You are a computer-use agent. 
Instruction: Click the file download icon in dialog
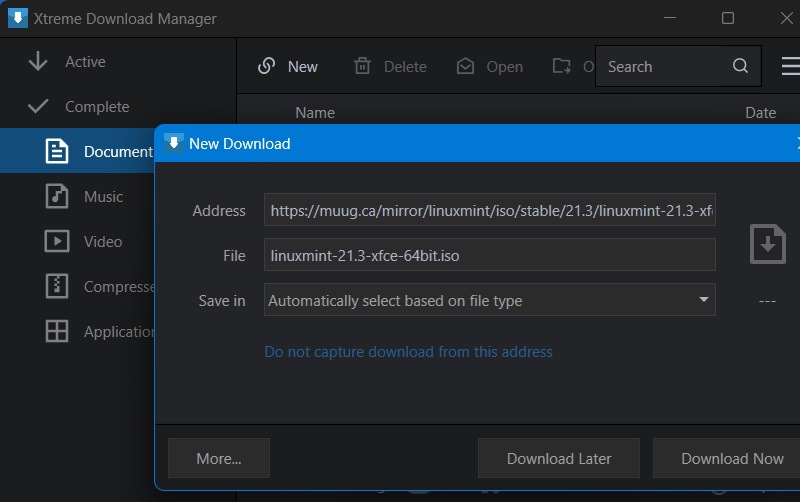tap(767, 244)
